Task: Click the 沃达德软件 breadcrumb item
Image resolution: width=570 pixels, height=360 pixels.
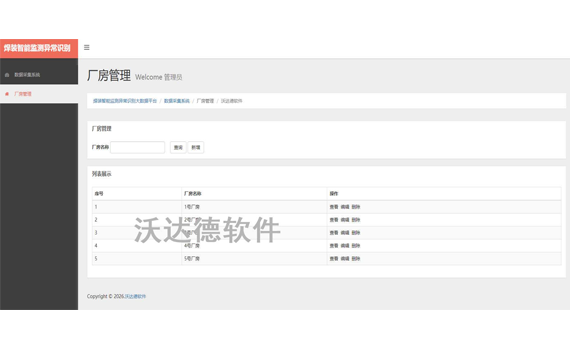Action: [232, 101]
